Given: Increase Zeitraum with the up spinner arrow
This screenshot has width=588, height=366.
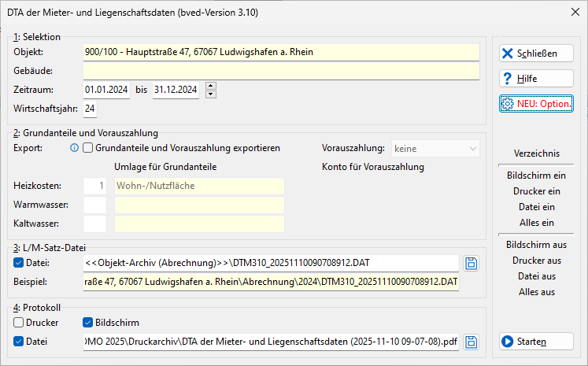Looking at the screenshot, I should click(x=211, y=86).
